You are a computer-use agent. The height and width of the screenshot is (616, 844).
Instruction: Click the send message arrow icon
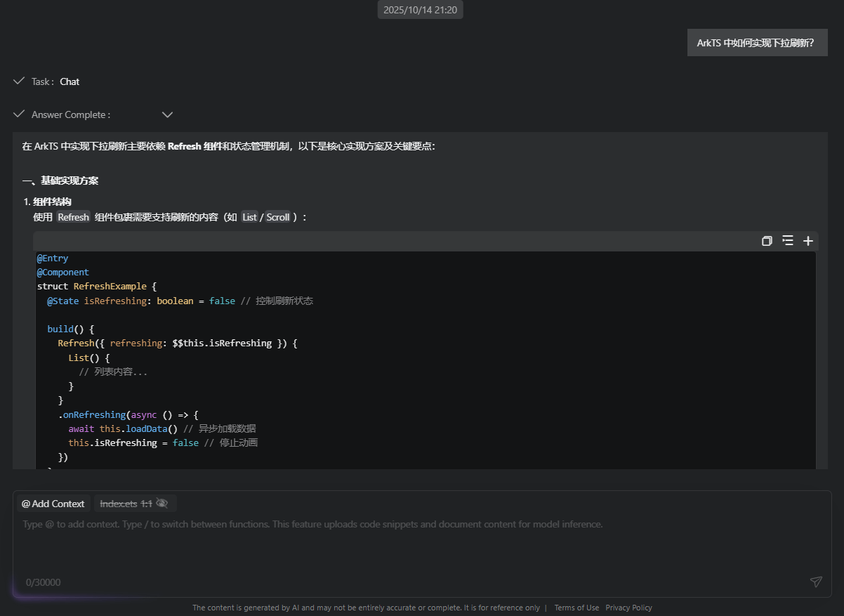coord(815,582)
